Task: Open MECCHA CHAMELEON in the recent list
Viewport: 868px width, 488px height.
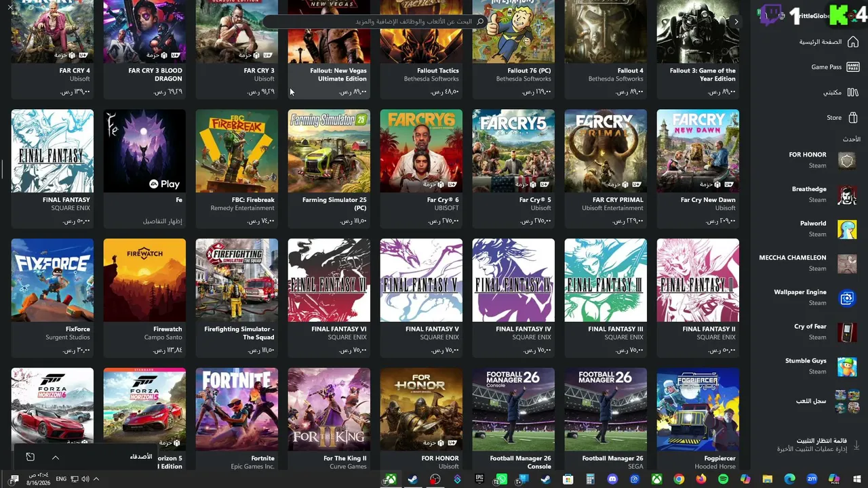Action: click(x=807, y=263)
